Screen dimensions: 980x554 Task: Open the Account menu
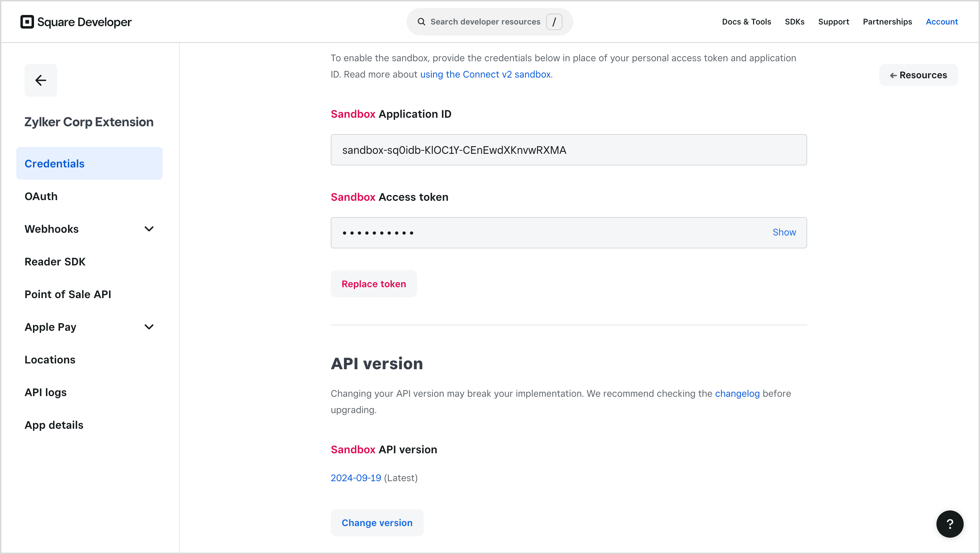(x=942, y=22)
